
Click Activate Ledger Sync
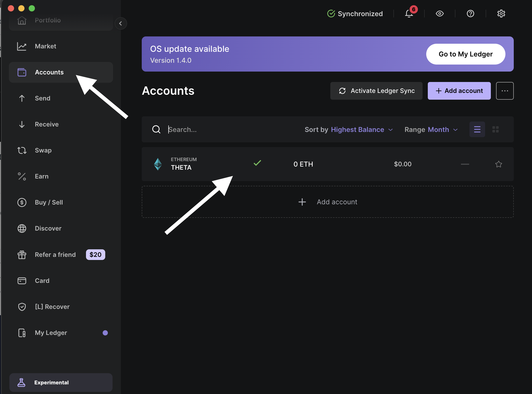pos(376,91)
